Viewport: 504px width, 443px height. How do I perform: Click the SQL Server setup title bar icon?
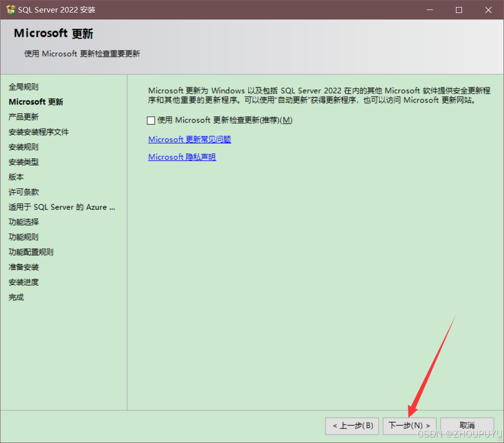click(x=11, y=10)
